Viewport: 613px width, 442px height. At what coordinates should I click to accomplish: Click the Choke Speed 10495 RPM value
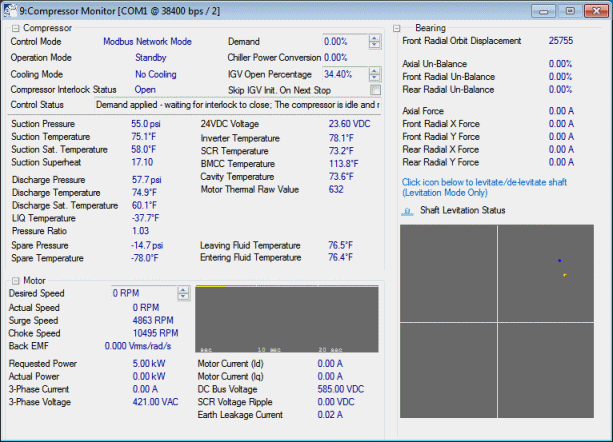pyautogui.click(x=156, y=333)
